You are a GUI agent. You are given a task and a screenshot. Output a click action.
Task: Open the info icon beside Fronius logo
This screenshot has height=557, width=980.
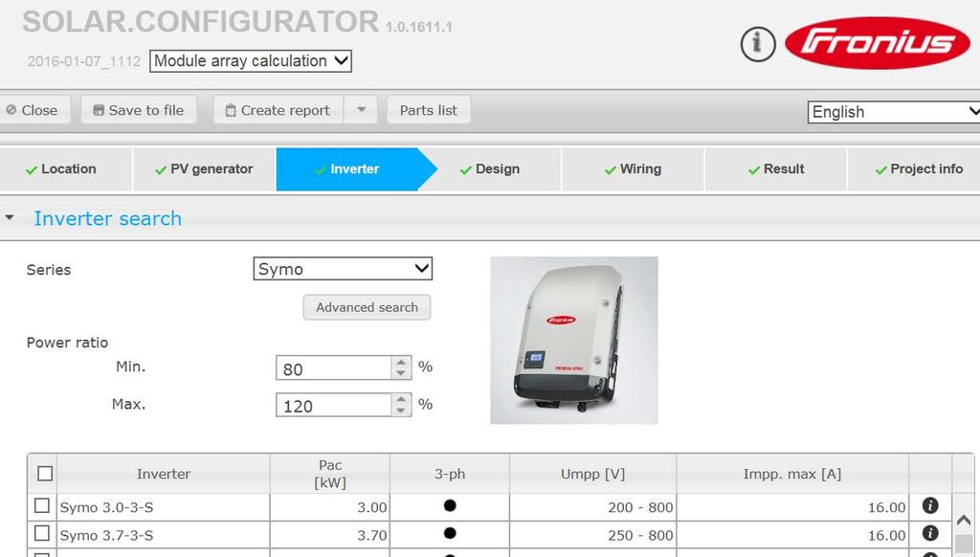[758, 43]
